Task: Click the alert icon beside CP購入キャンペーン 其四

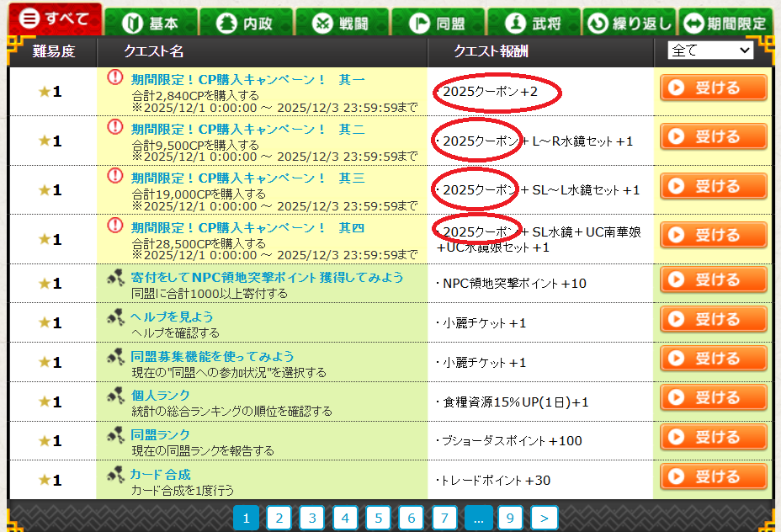Action: coord(115,226)
